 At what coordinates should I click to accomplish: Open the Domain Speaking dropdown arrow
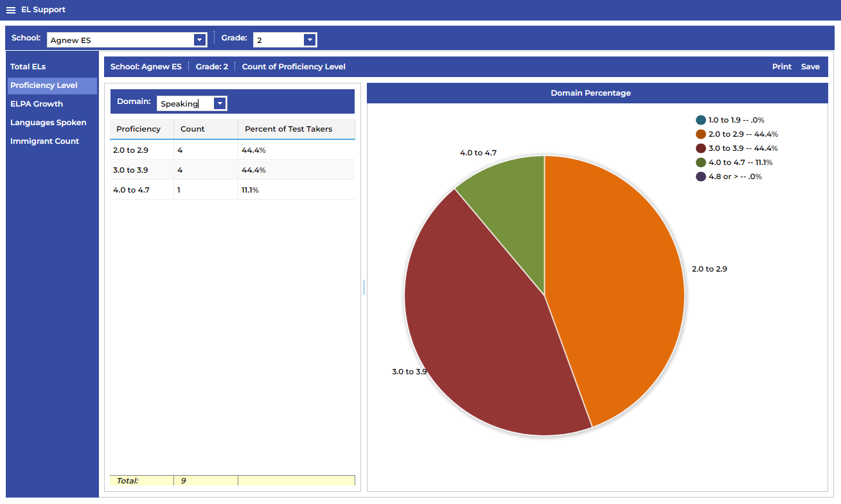(x=220, y=103)
